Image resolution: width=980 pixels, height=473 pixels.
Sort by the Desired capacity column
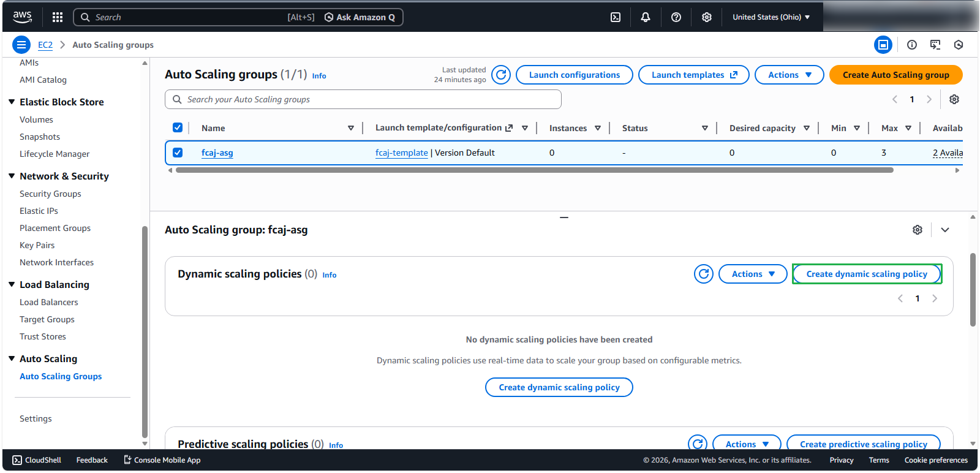807,128
